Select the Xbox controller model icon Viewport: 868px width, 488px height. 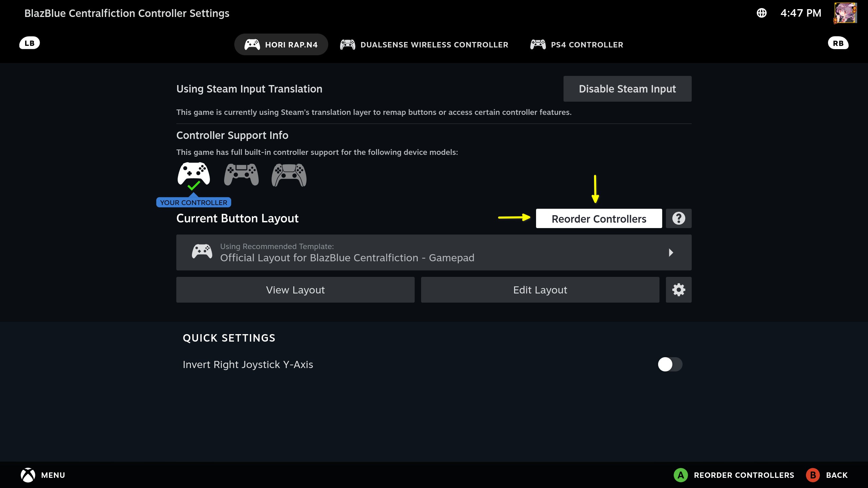(194, 174)
